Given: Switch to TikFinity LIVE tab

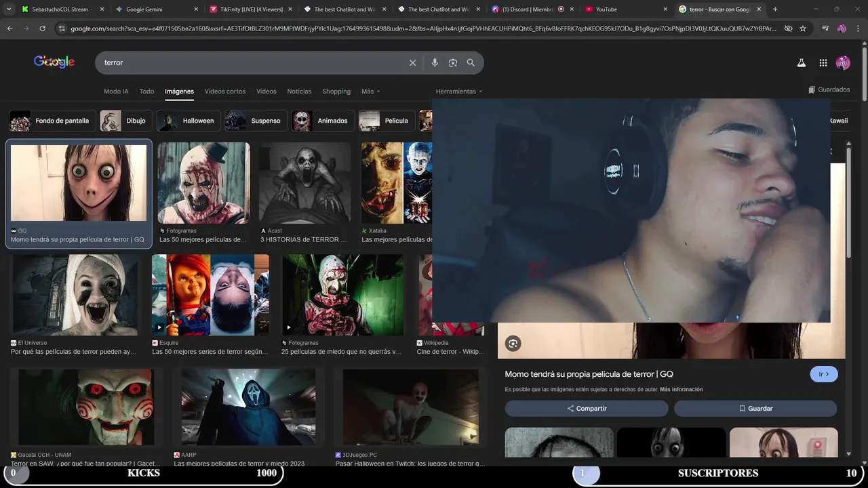Looking at the screenshot, I should pyautogui.click(x=250, y=9).
